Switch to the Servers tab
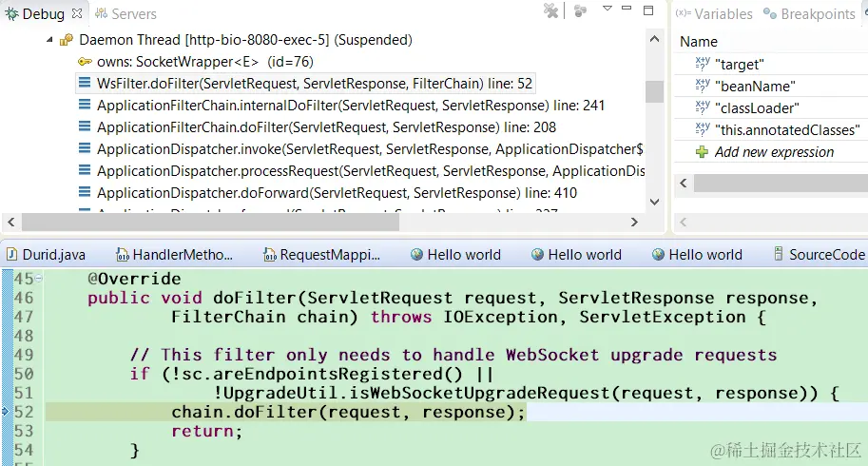Viewport: 868px width, 466px height. click(125, 14)
